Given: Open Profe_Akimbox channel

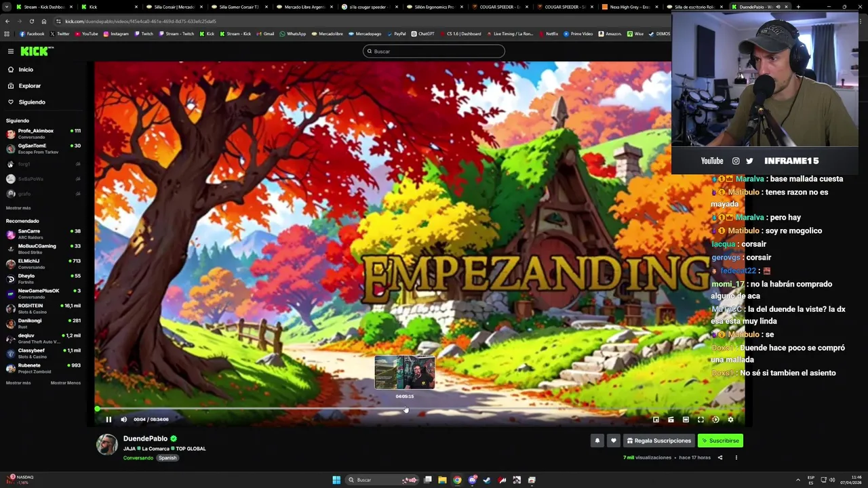Looking at the screenshot, I should 43,134.
